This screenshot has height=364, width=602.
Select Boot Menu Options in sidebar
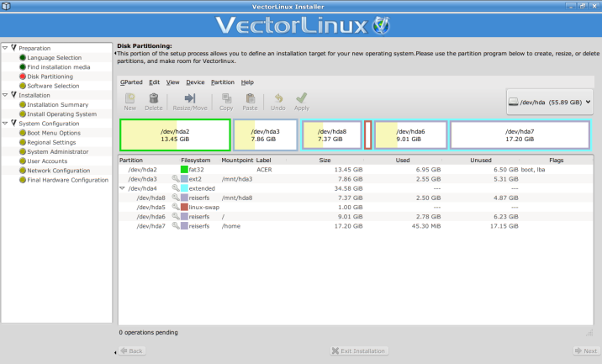54,133
